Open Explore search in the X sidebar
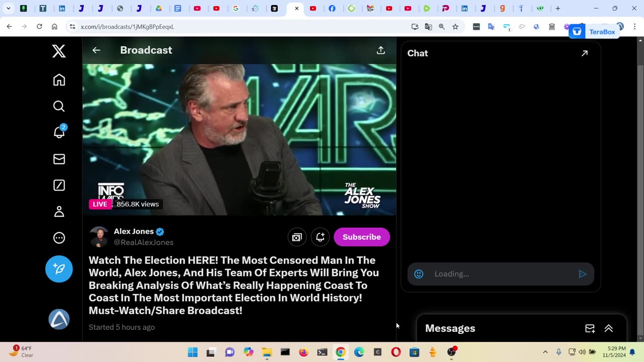Viewport: 644px width, 362px height. (x=59, y=106)
